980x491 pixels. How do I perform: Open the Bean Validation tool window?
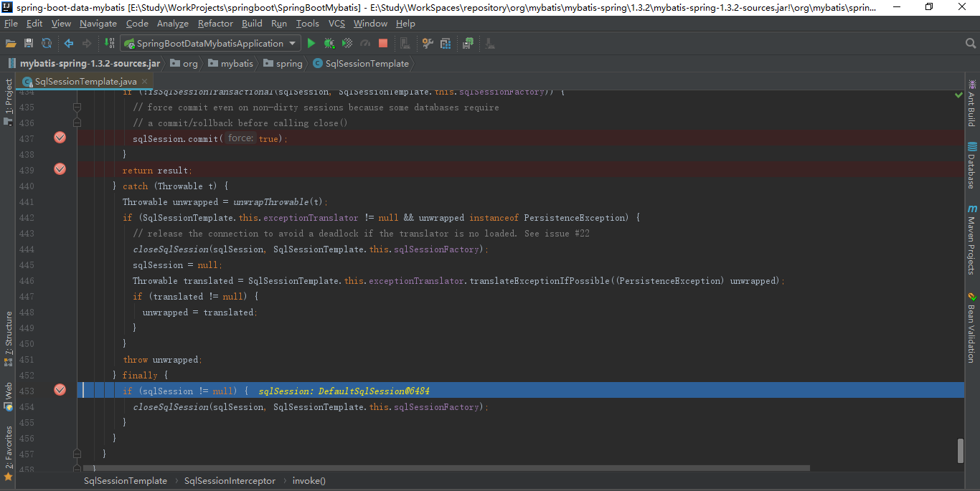972,328
